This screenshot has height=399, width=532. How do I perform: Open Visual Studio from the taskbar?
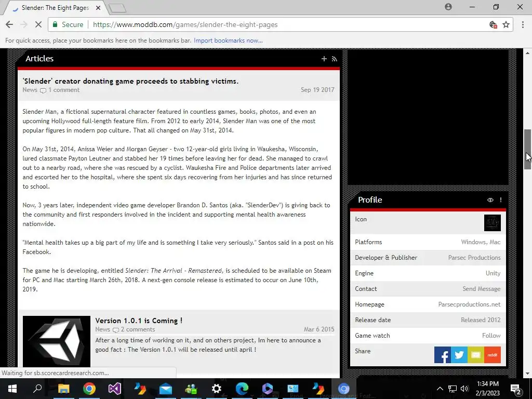[x=115, y=389]
